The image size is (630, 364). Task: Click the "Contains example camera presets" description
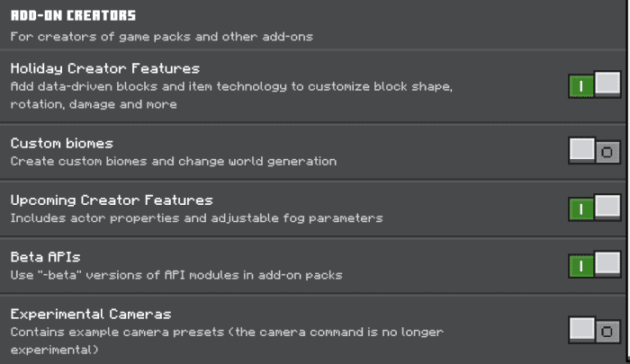pyautogui.click(x=226, y=332)
